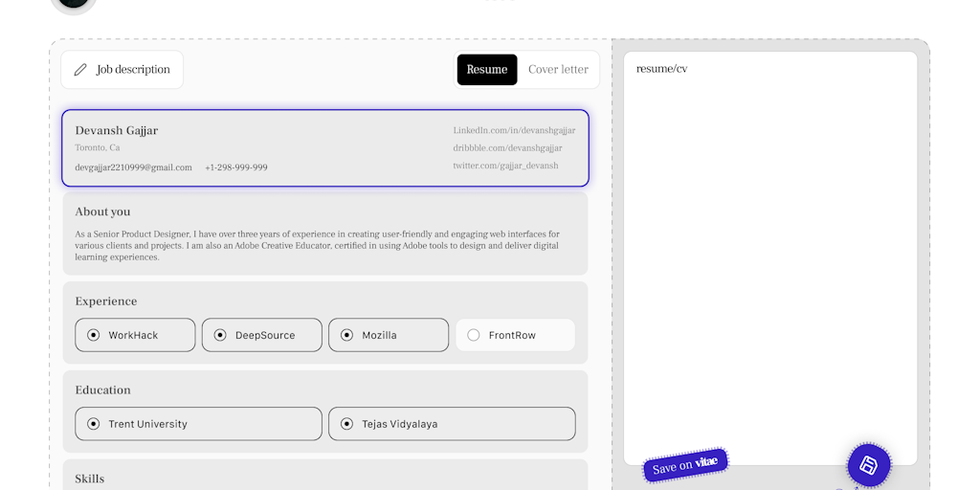Click the About you summary paragraph

pos(318,246)
